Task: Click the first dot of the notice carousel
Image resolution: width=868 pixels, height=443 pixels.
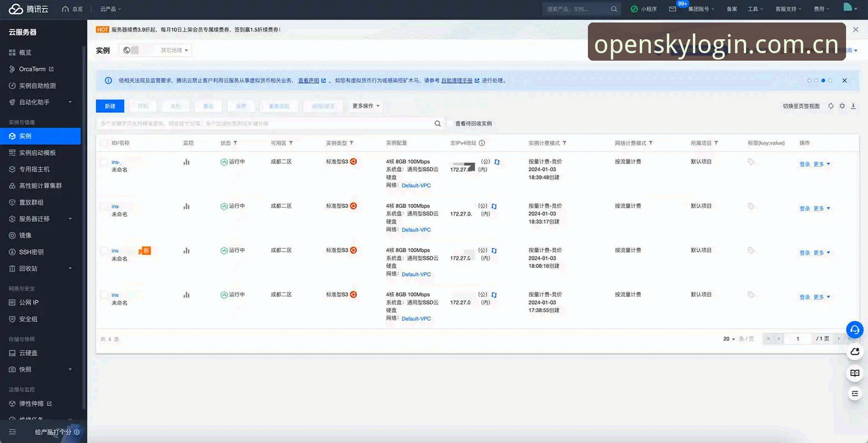Action: pos(809,81)
